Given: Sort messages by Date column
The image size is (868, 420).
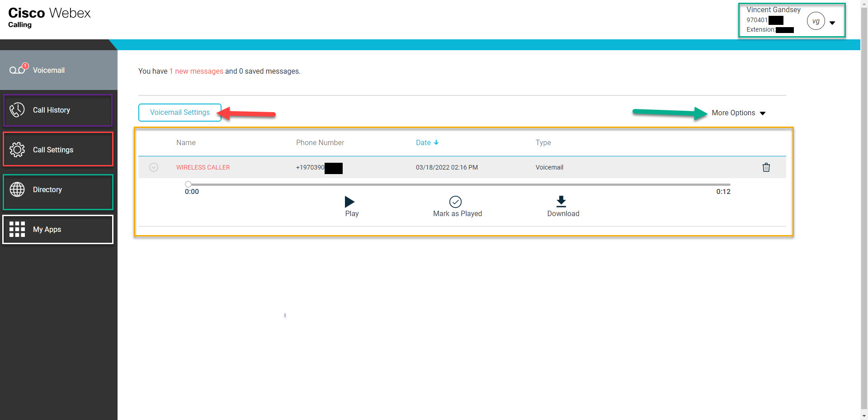Looking at the screenshot, I should (x=427, y=142).
